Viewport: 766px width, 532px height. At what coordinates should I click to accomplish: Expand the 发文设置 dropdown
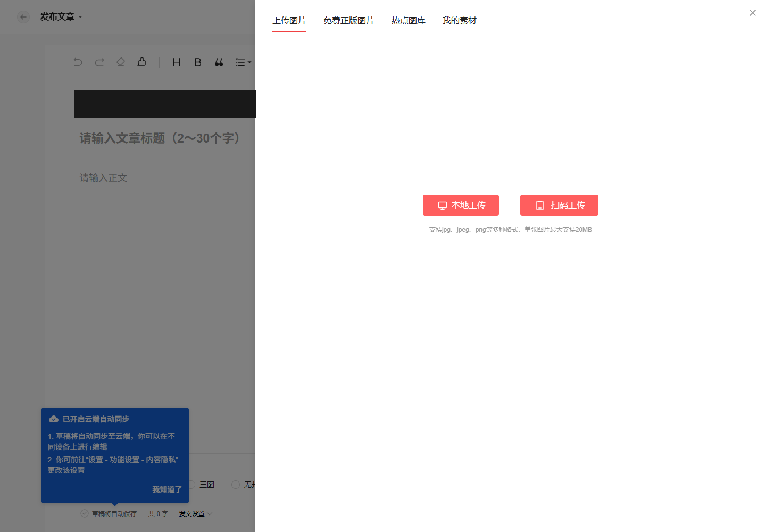point(195,514)
